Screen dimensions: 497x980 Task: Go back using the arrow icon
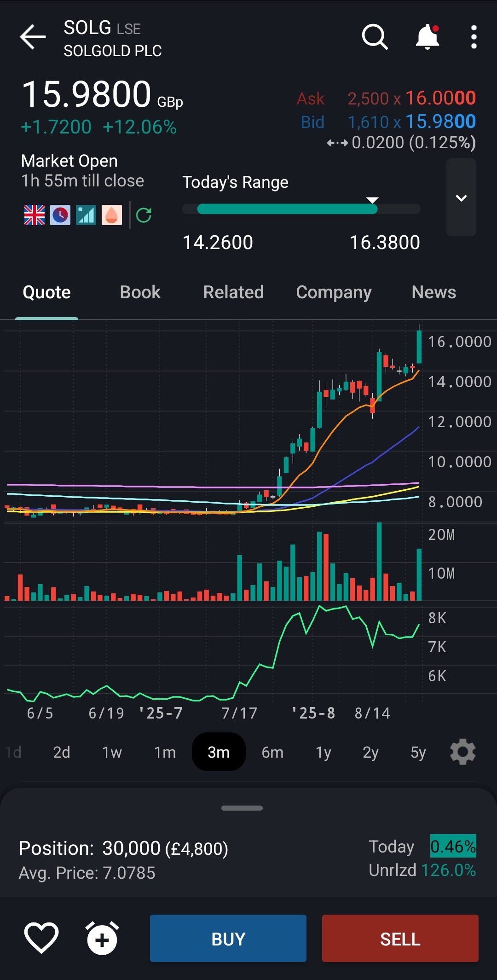click(x=33, y=37)
